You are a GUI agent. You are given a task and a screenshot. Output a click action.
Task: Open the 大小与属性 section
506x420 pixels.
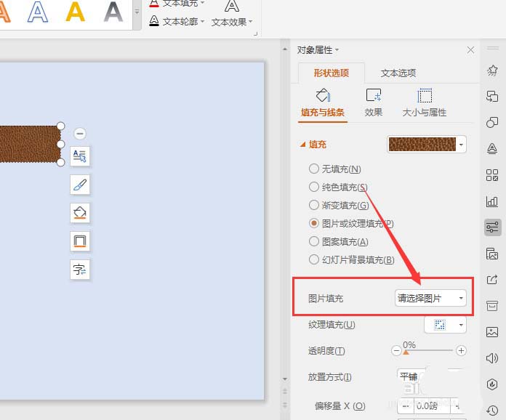(x=425, y=104)
